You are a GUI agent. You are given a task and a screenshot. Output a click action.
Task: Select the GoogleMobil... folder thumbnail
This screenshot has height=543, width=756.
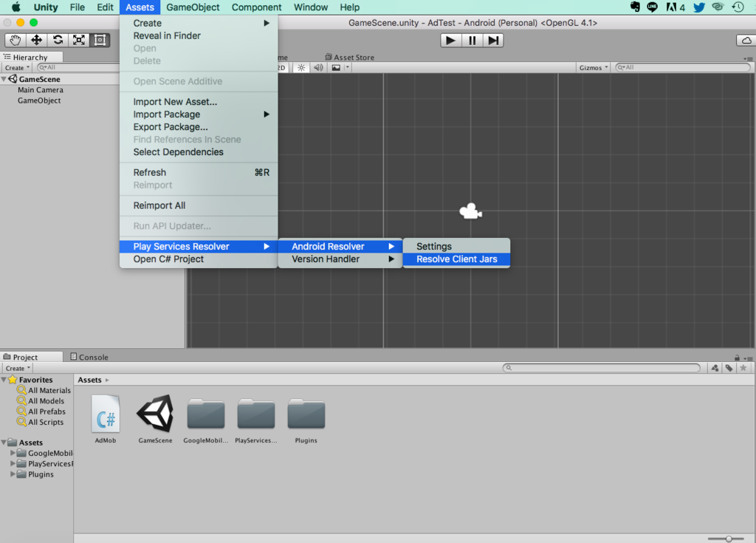click(x=206, y=419)
